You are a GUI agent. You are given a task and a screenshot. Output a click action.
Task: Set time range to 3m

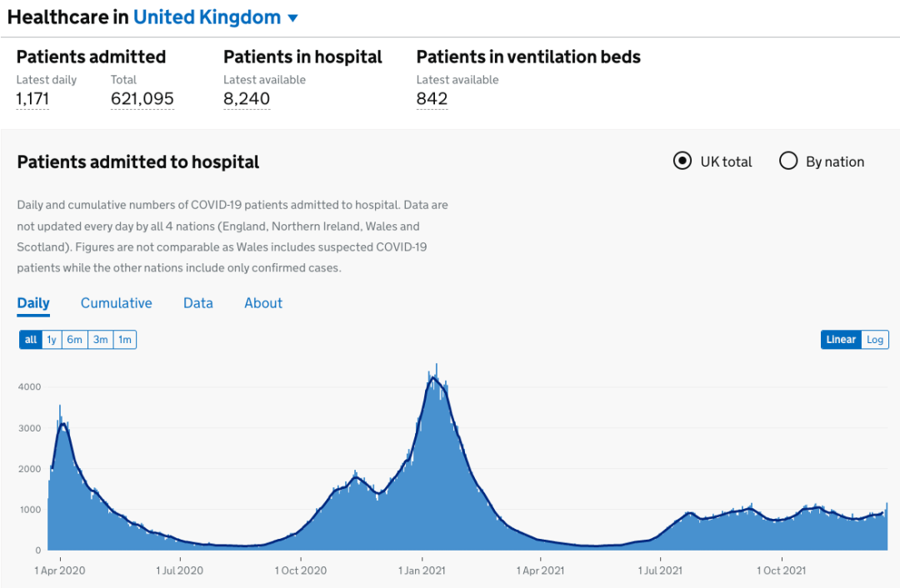100,340
